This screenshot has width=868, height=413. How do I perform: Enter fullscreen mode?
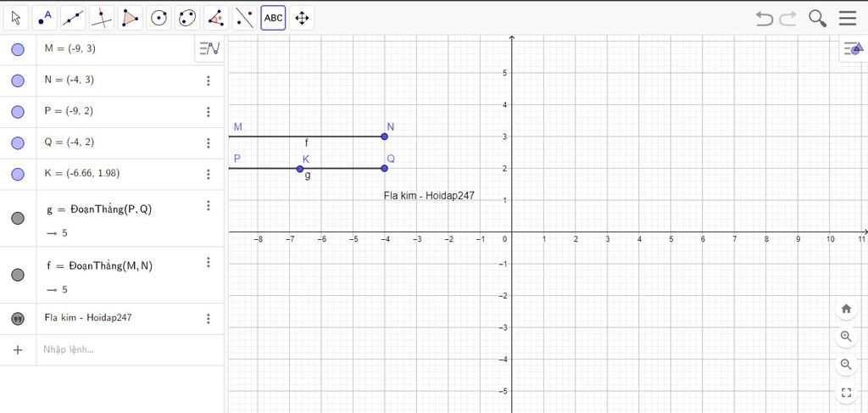point(846,393)
